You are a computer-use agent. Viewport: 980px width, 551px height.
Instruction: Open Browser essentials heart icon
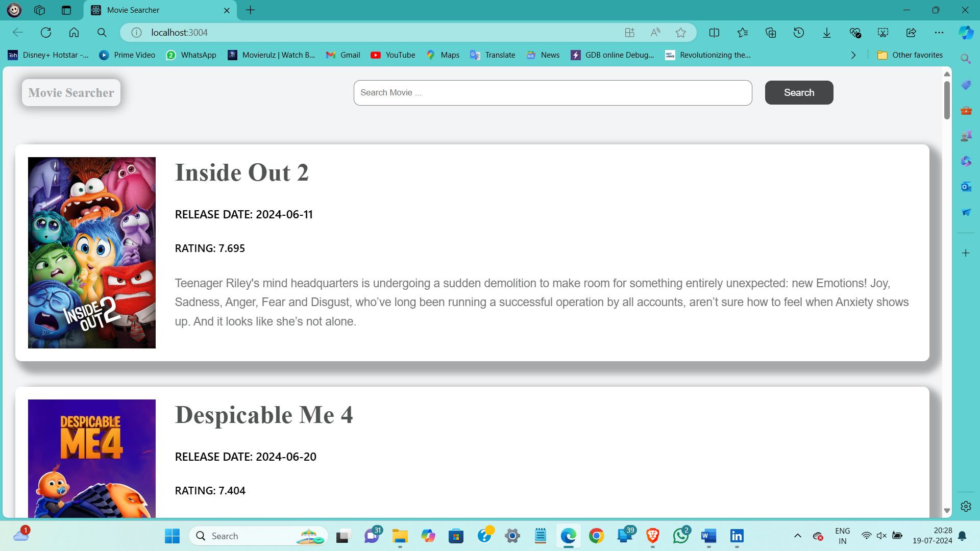pos(855,33)
